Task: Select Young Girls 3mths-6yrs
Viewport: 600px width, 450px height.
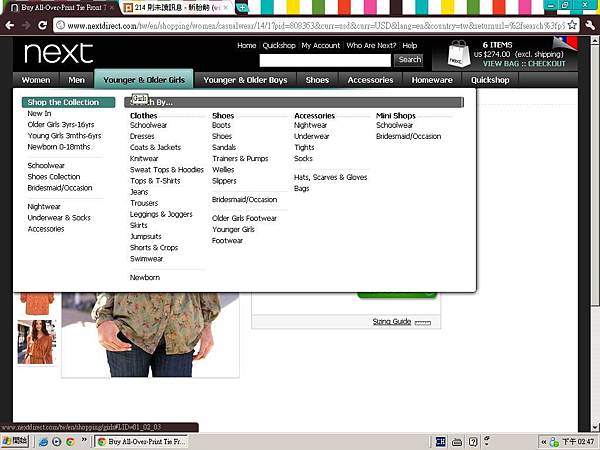Action: pos(64,136)
